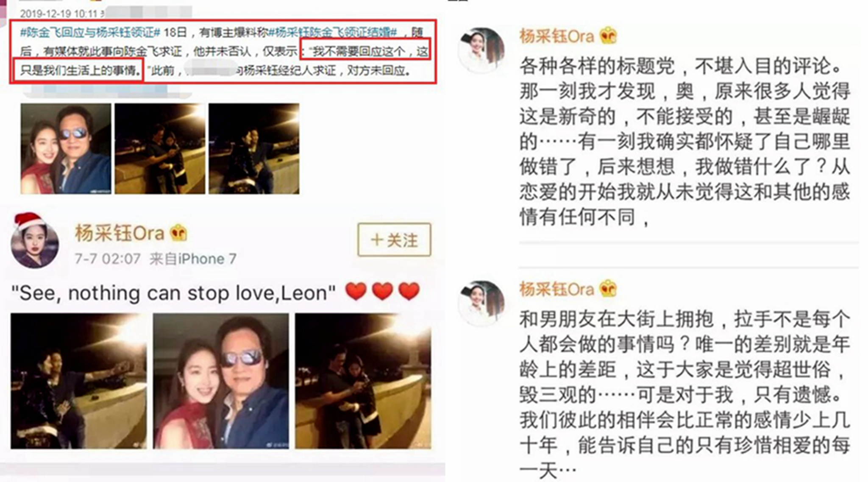The height and width of the screenshot is (482, 868).
Task: Click the crown badge in the top-right comment
Action: 608,36
